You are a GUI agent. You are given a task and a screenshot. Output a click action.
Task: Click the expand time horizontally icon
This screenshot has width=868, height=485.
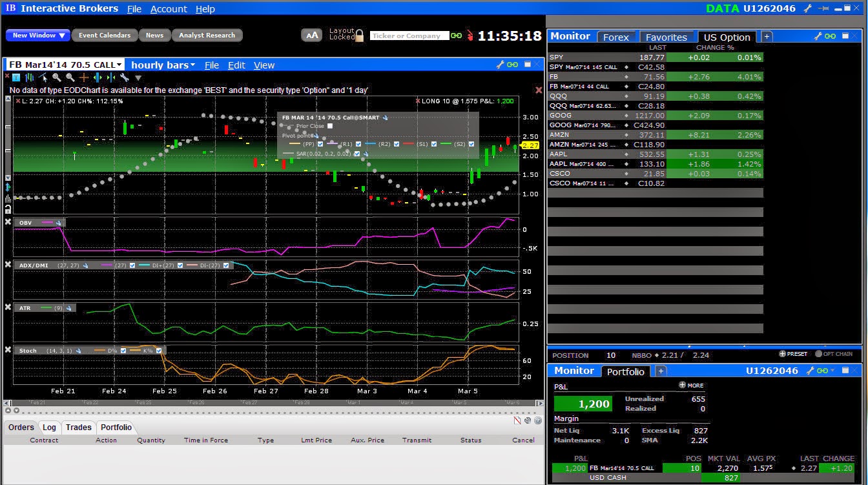click(x=98, y=77)
